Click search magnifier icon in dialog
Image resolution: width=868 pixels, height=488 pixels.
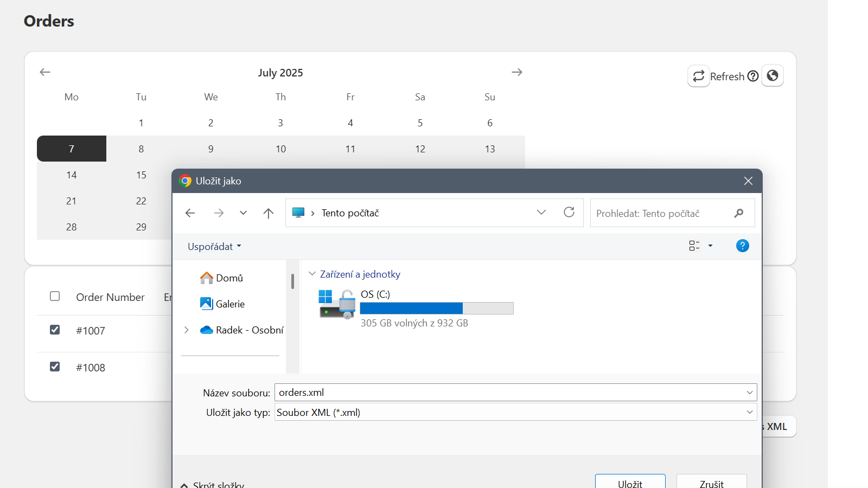pos(739,213)
